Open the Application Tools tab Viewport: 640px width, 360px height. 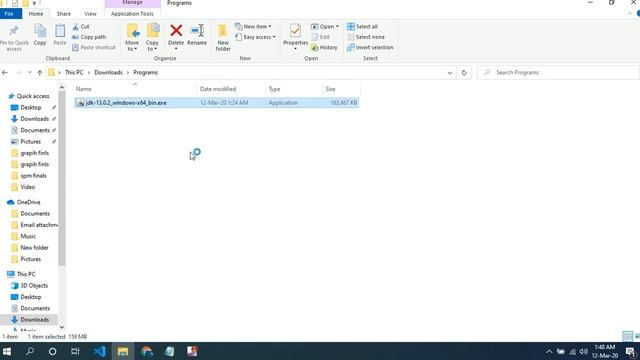132,13
